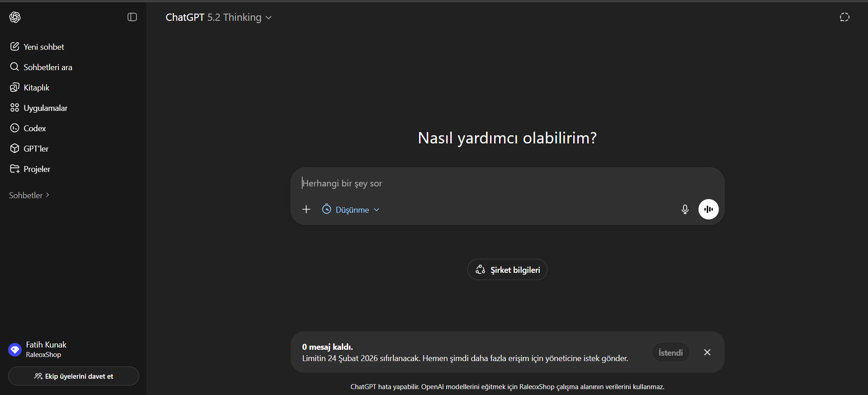Go to Kitaplık in the sidebar
868x395 pixels.
click(x=73, y=87)
